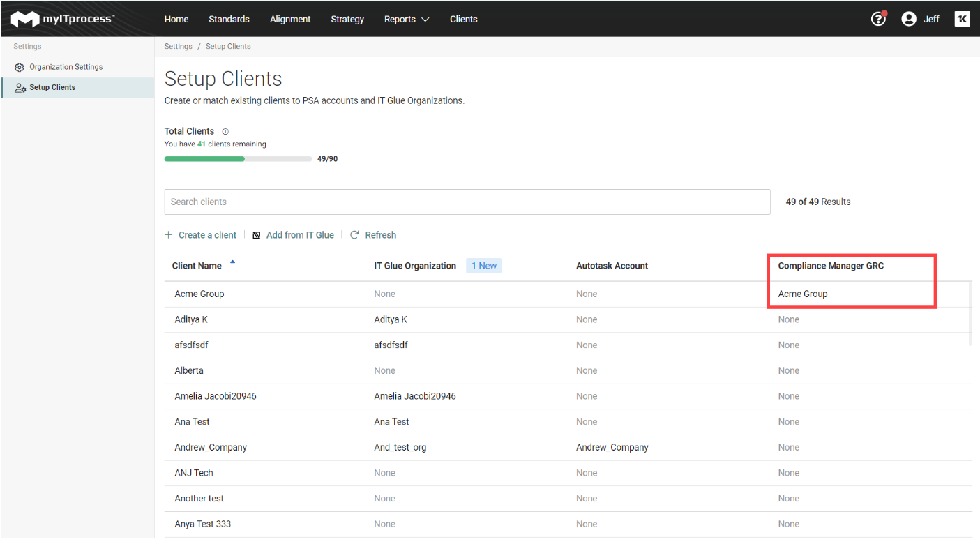This screenshot has height=551, width=980.
Task: Select the Andrew_Company client row
Action: click(x=211, y=447)
